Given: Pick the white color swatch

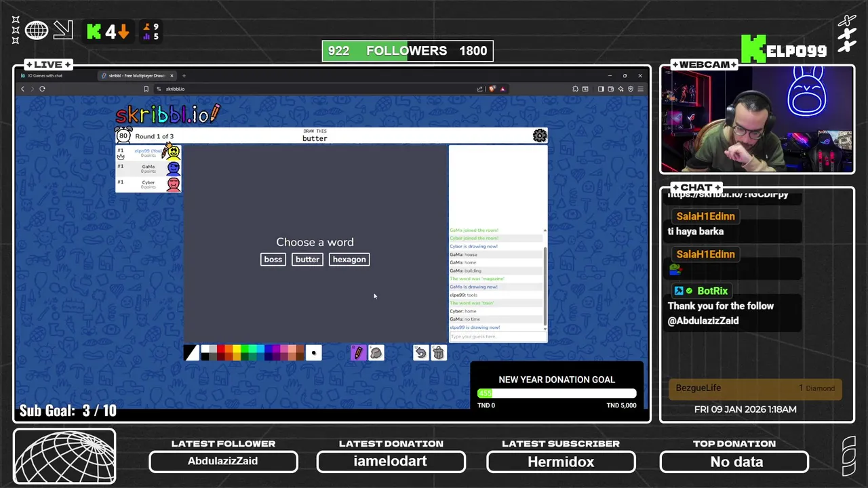Looking at the screenshot, I should pyautogui.click(x=204, y=348).
